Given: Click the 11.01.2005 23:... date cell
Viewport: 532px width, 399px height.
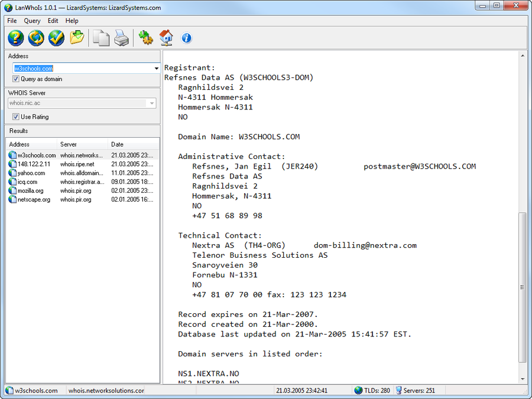Looking at the screenshot, I should click(132, 173).
